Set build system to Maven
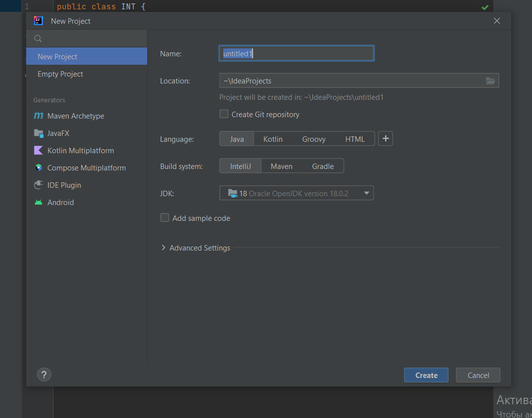Image resolution: width=532 pixels, height=418 pixels. [x=282, y=166]
